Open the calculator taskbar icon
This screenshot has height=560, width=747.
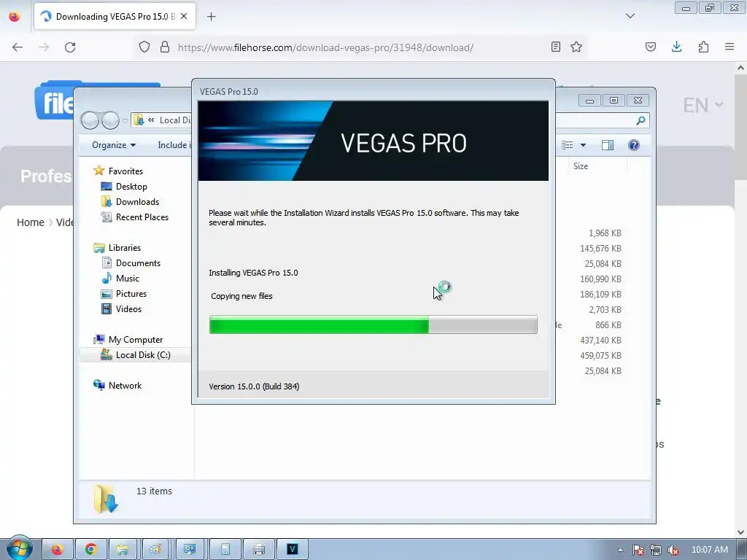pyautogui.click(x=225, y=550)
